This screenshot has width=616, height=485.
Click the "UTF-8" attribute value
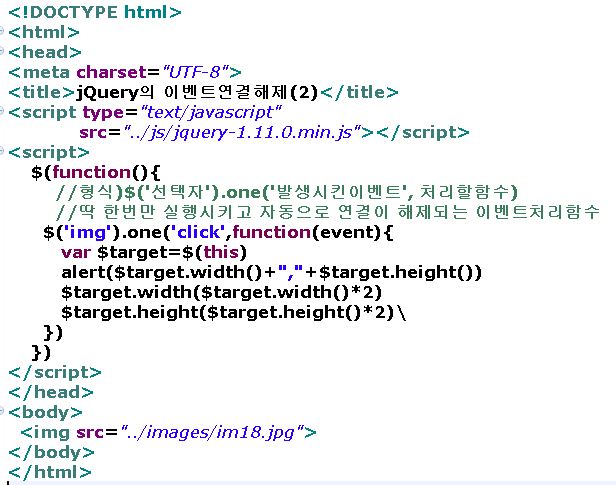(195, 72)
